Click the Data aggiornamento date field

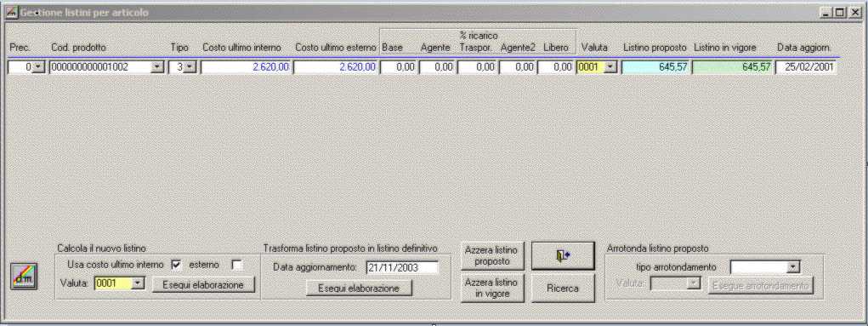point(401,268)
